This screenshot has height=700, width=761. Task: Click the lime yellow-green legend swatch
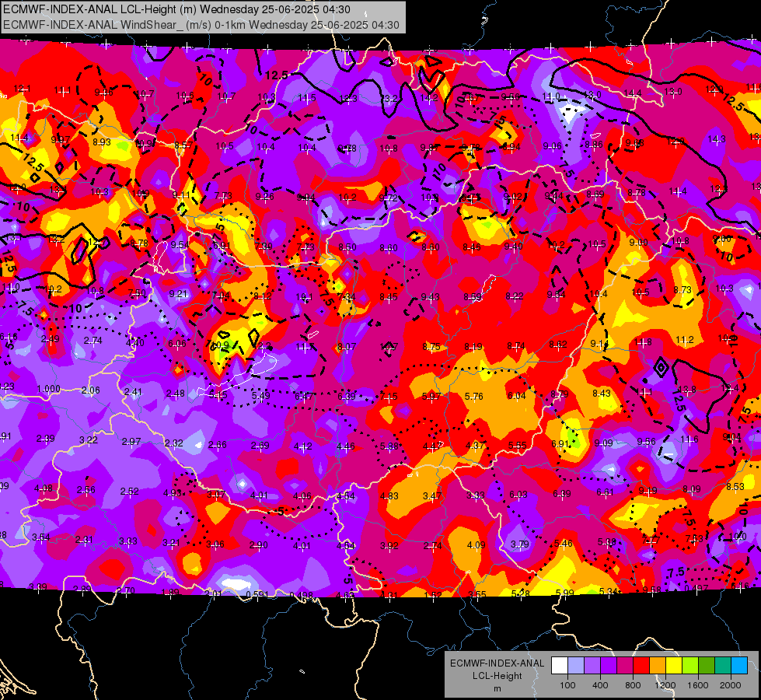click(690, 666)
